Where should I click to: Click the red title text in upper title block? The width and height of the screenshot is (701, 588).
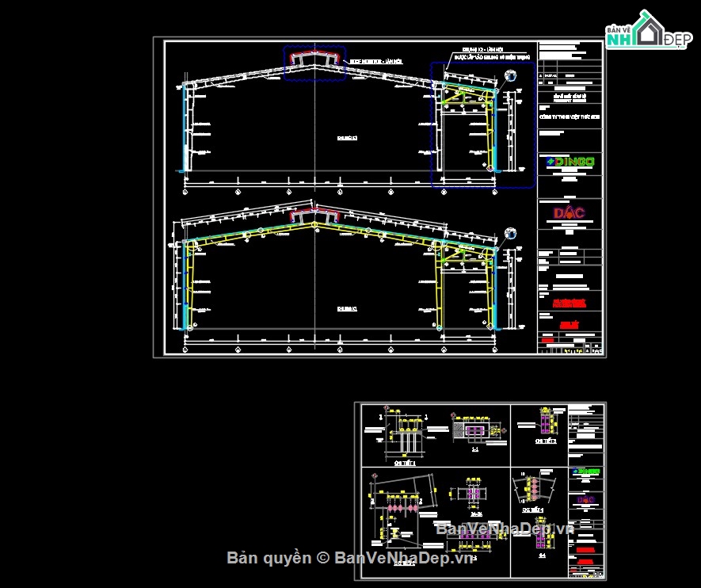click(569, 304)
